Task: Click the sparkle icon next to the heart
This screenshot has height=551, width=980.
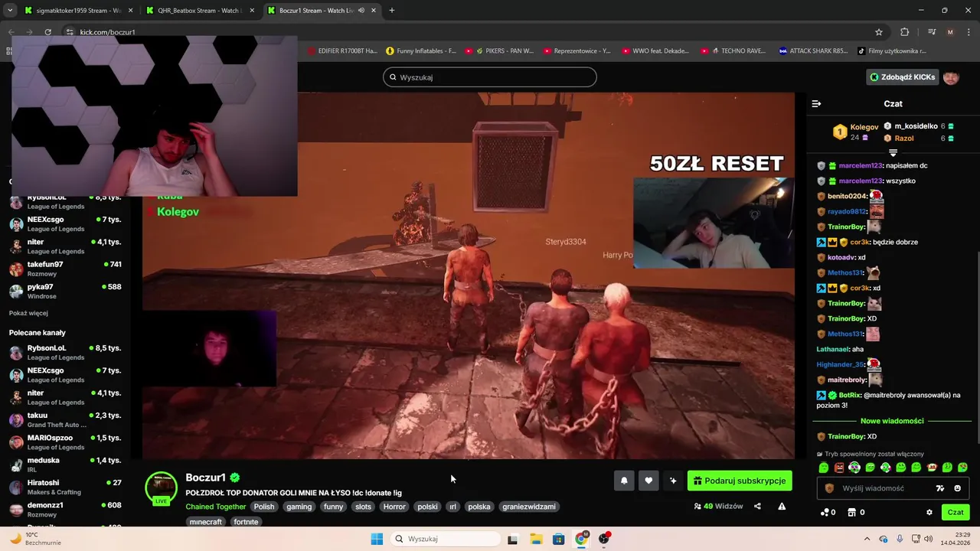Action: (673, 481)
